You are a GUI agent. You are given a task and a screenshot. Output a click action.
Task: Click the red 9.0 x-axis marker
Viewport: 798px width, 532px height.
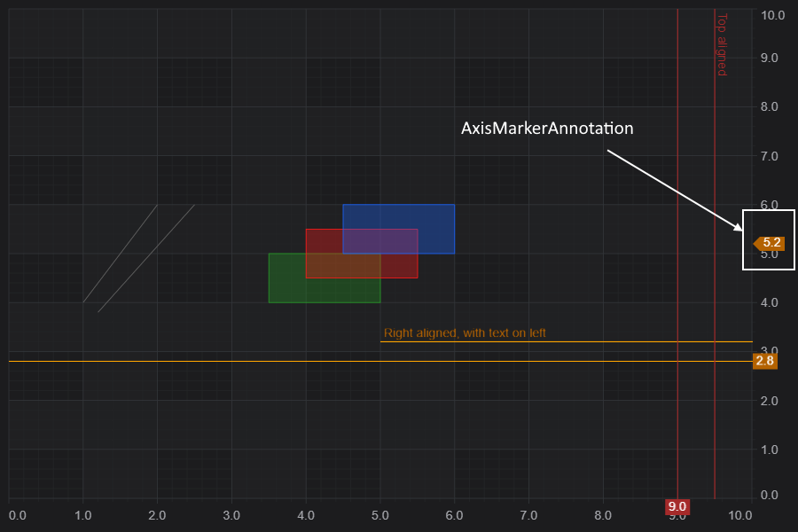point(677,507)
